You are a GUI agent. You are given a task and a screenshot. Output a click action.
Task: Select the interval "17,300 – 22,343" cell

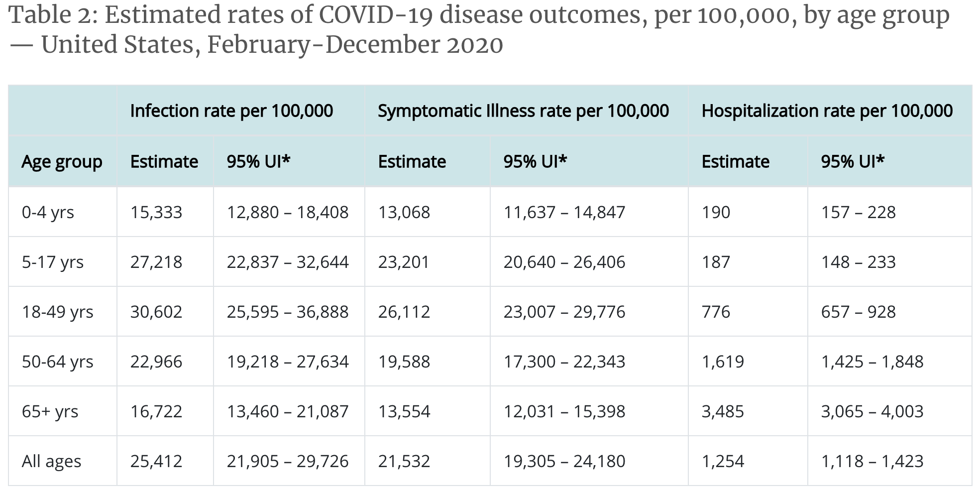[564, 362]
